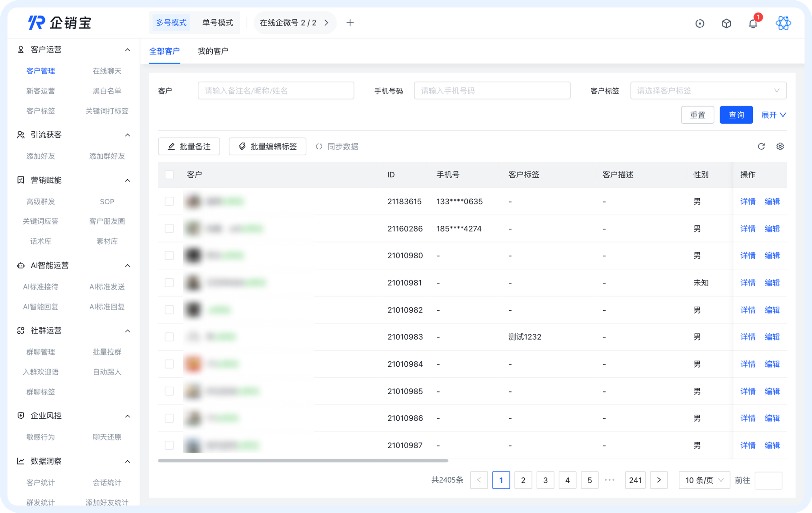812x513 pixels.
Task: Click the blue 查询 search button
Action: (x=736, y=115)
